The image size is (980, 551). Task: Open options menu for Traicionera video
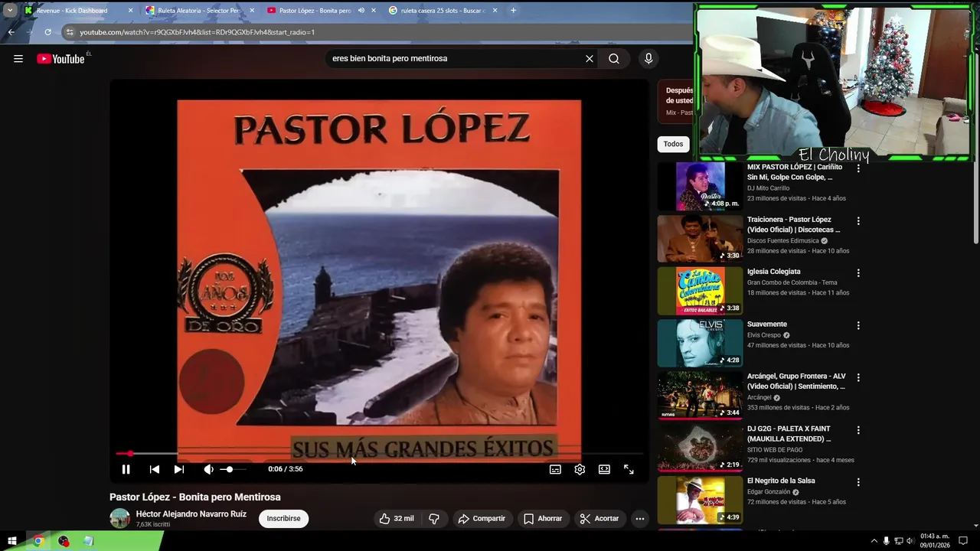pyautogui.click(x=858, y=220)
